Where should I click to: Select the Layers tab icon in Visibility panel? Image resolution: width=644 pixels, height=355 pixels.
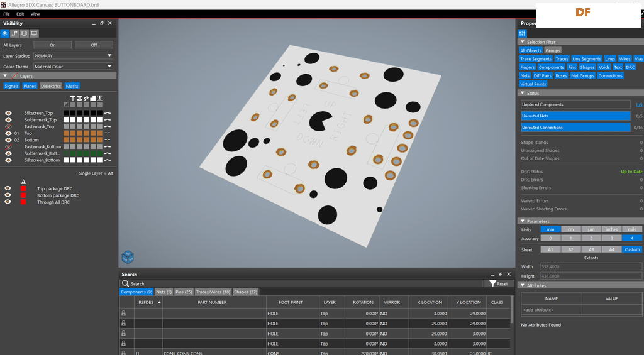click(5, 34)
